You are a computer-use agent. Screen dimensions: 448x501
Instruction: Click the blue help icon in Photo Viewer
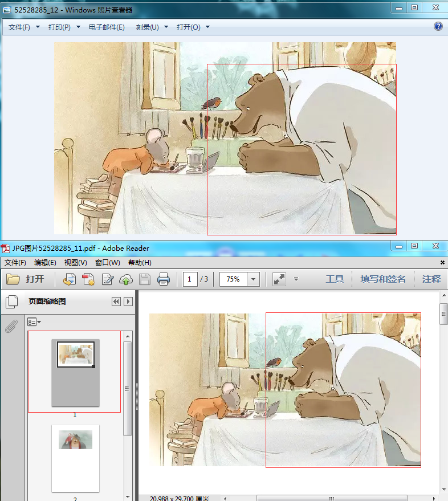tap(438, 26)
